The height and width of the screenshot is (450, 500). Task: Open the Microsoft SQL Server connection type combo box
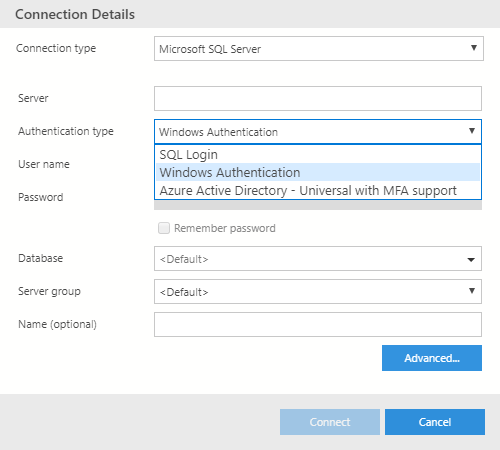tap(319, 49)
